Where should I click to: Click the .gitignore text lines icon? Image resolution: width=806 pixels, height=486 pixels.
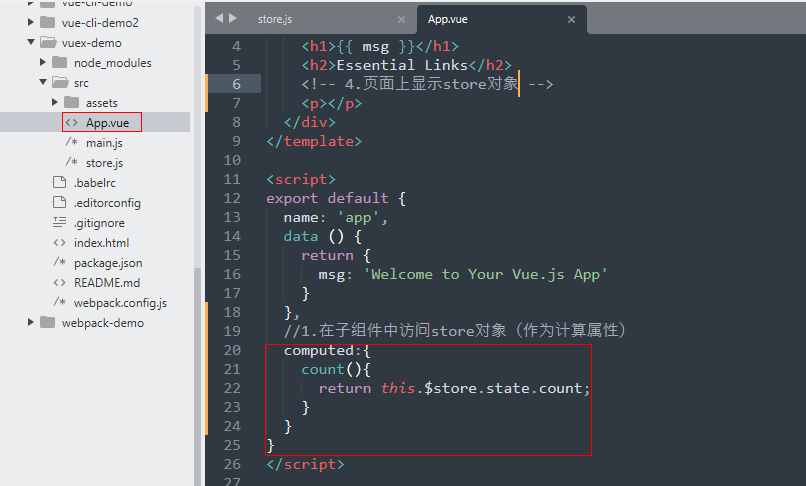click(x=60, y=222)
